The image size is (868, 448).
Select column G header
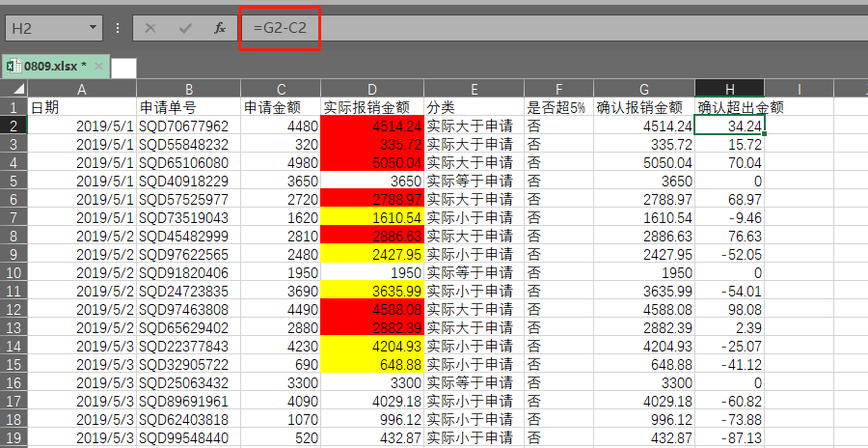point(644,89)
